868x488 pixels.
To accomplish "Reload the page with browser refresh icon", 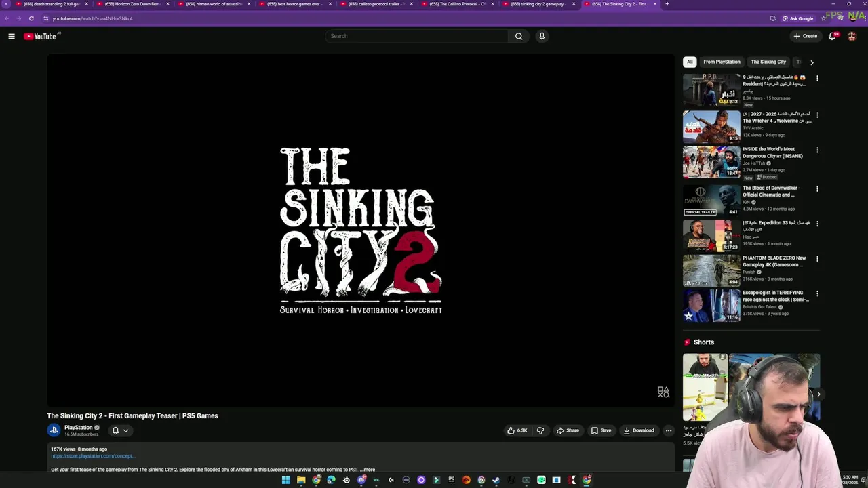I will coord(31,18).
